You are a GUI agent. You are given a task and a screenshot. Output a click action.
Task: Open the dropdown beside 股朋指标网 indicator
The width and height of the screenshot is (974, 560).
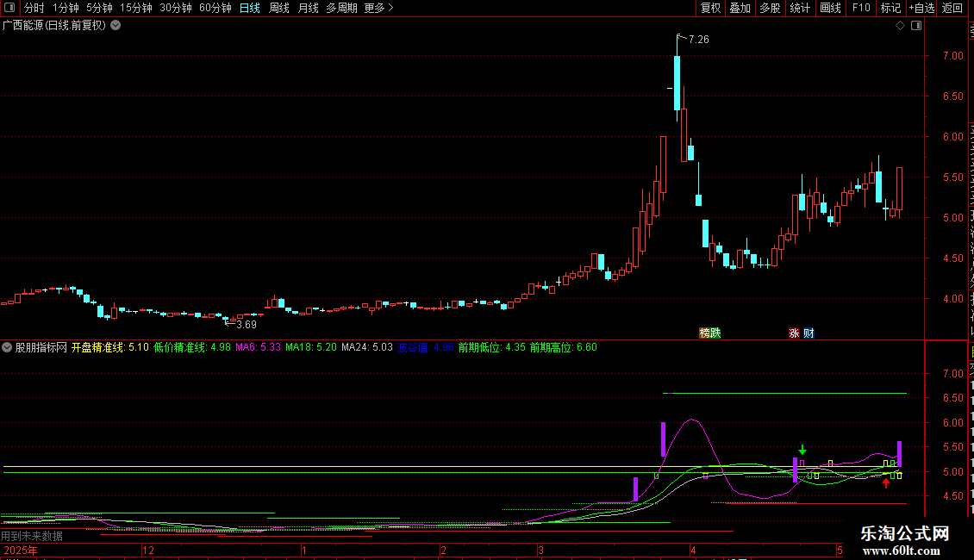7,348
